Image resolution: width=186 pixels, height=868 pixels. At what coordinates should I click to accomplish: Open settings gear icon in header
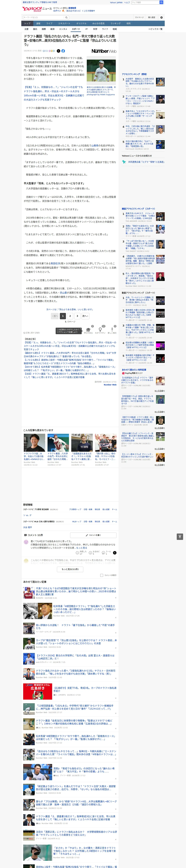coord(161,18)
